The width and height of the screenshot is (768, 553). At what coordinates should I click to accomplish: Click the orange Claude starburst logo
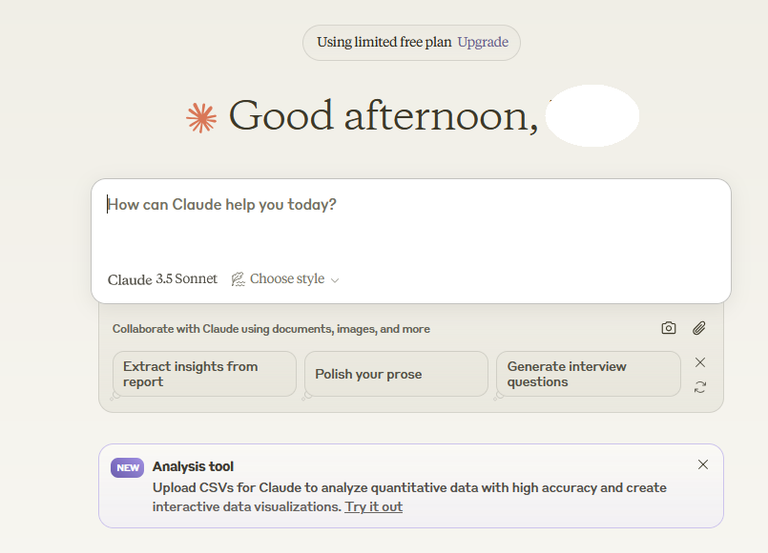[x=201, y=118]
